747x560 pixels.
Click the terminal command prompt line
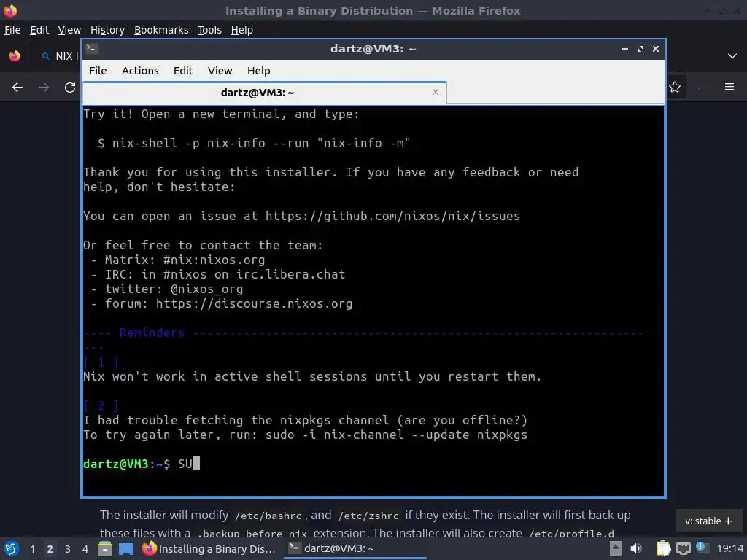coord(373,464)
